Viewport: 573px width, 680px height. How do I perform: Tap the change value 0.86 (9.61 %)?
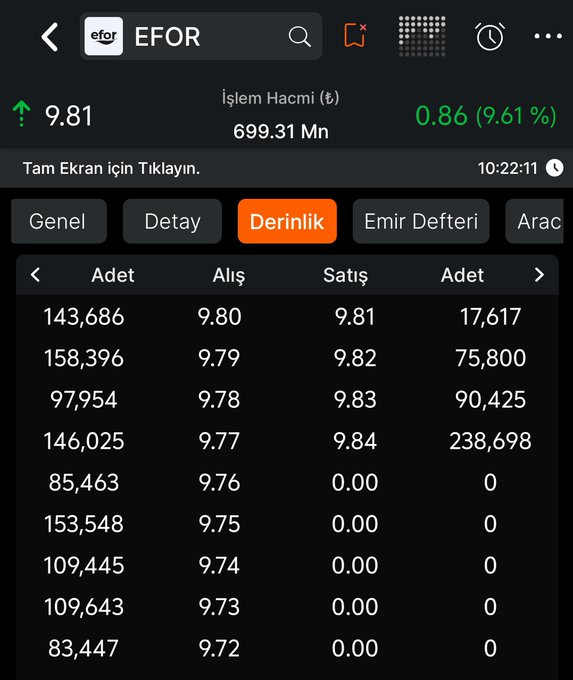click(x=486, y=116)
